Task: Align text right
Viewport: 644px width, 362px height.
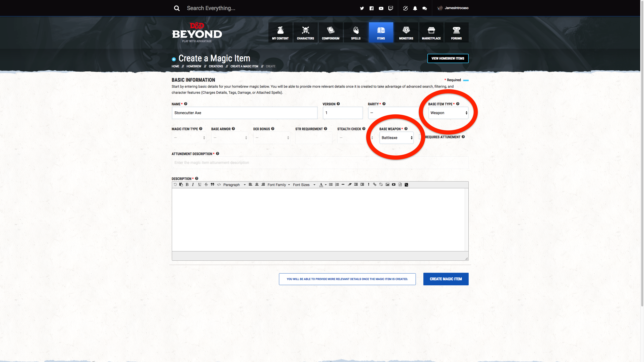Action: point(263,185)
